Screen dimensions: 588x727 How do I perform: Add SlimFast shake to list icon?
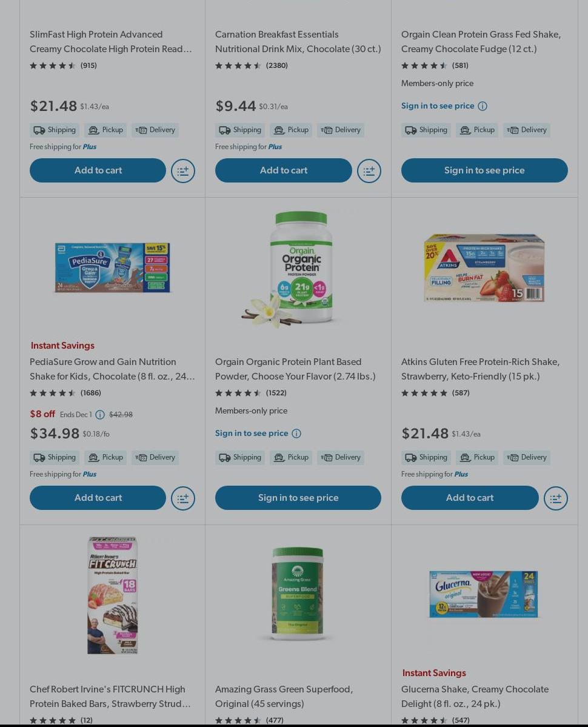tap(183, 170)
